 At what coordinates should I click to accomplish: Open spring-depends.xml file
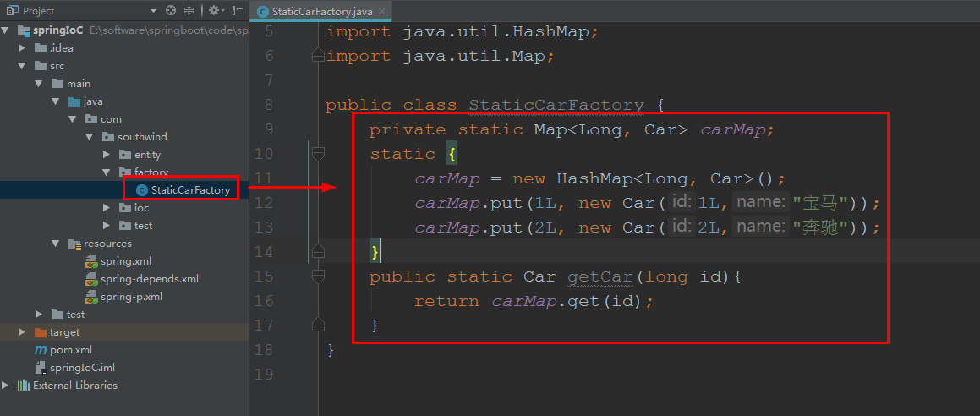point(150,278)
